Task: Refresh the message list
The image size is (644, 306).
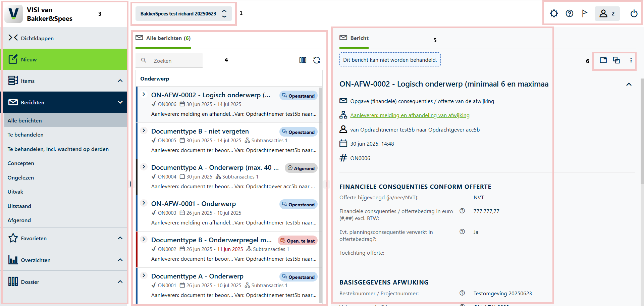Action: tap(317, 60)
